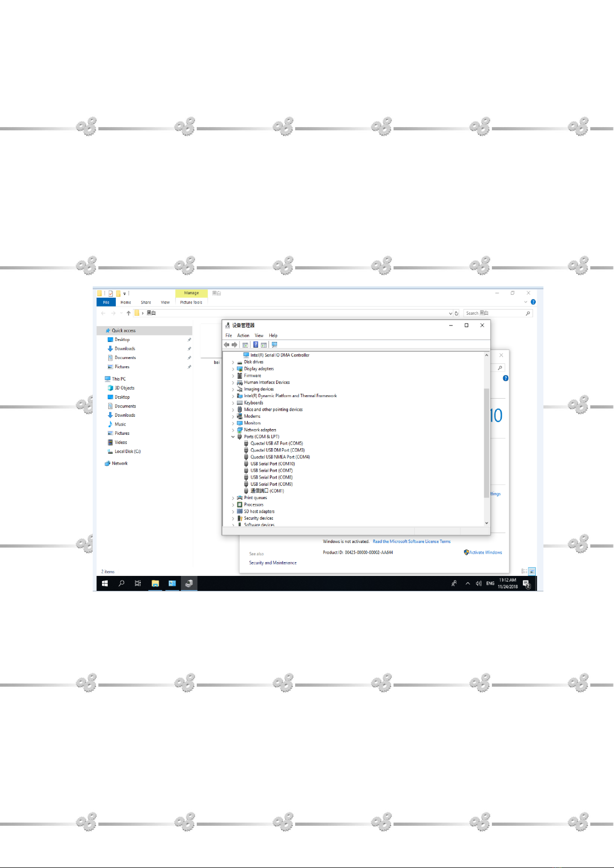
Task: Expand the Network adapters node
Action: click(233, 430)
